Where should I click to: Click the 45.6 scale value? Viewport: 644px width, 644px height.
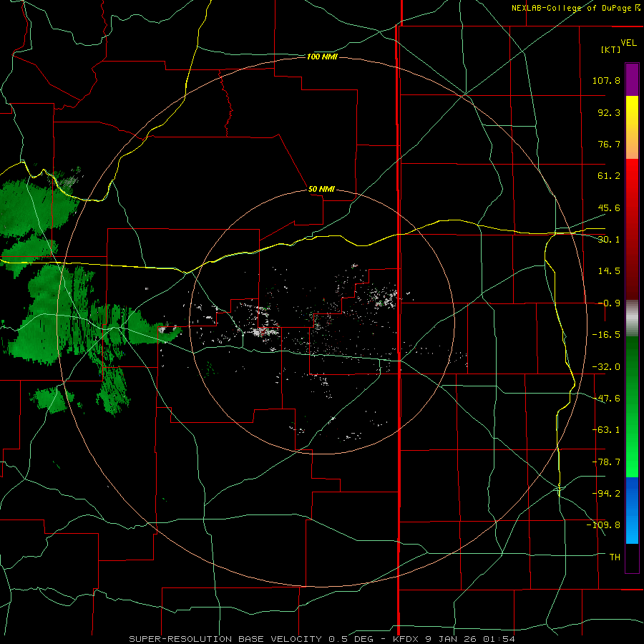pyautogui.click(x=609, y=208)
